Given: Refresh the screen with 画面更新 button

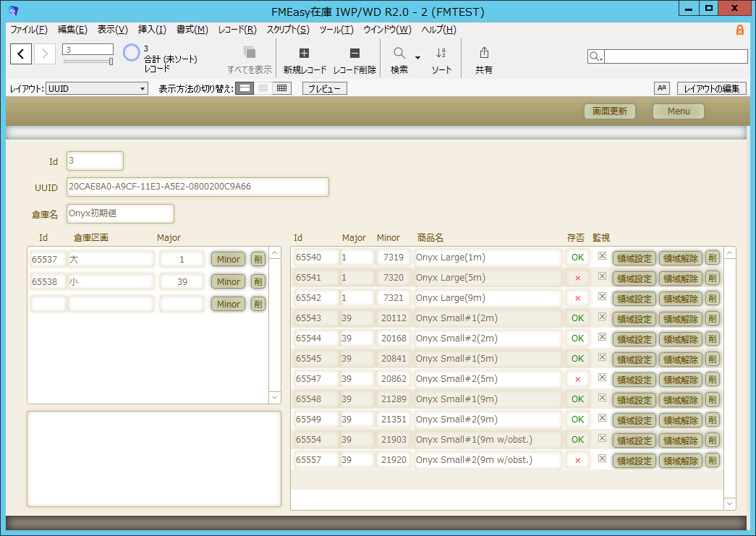Looking at the screenshot, I should 609,111.
